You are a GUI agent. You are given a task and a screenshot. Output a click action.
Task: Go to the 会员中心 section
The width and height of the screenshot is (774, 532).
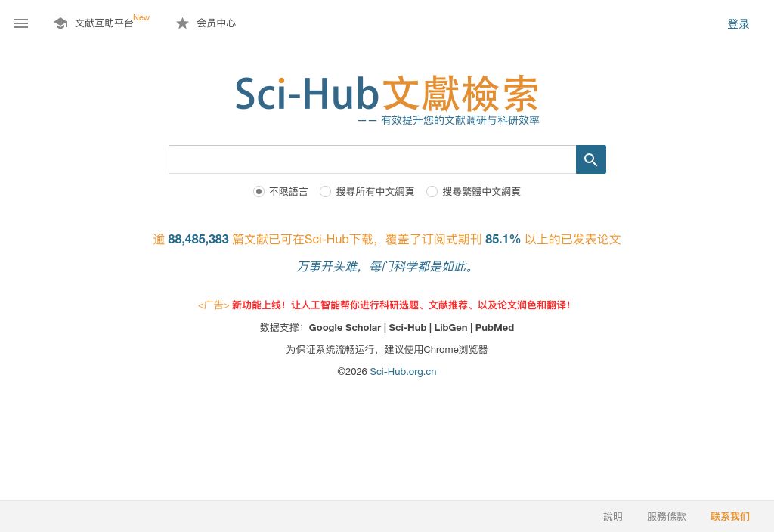click(215, 23)
